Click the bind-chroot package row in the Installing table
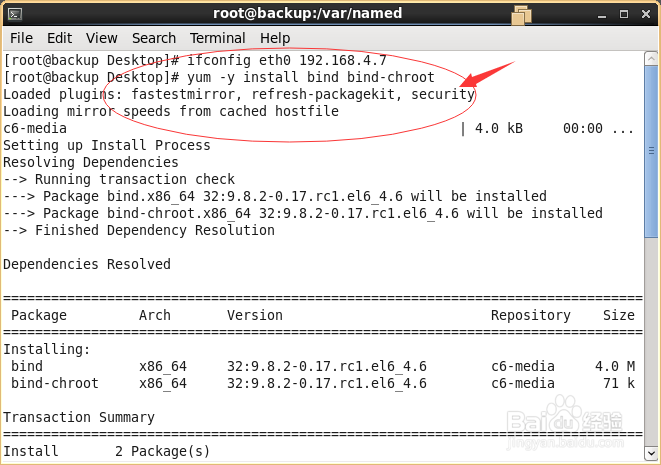This screenshot has height=465, width=661. tap(300, 383)
